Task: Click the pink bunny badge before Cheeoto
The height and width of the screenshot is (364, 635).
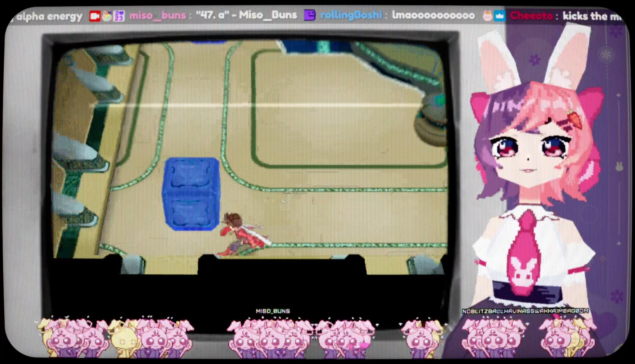Action: point(487,16)
